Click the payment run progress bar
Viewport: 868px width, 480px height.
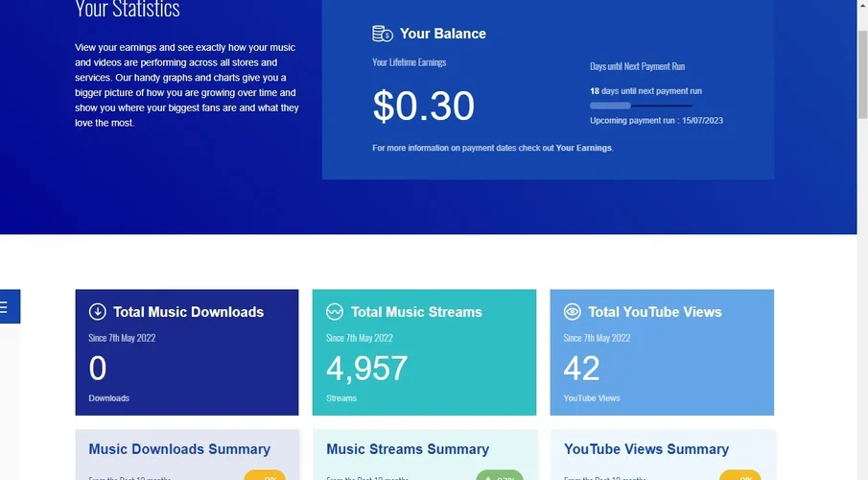(x=641, y=106)
